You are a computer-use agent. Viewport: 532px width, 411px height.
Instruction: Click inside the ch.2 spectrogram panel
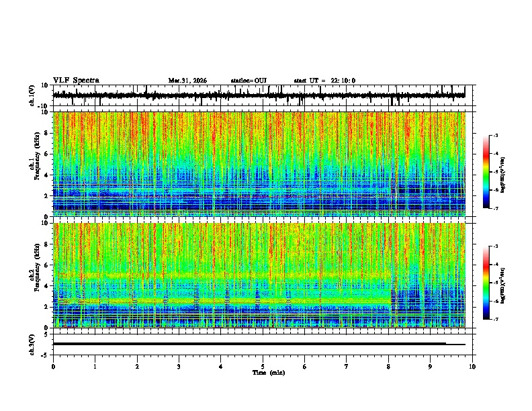[x=259, y=275]
